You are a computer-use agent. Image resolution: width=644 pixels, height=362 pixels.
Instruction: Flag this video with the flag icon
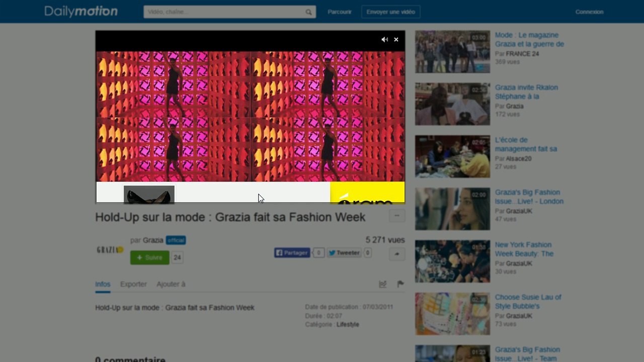[x=400, y=284]
